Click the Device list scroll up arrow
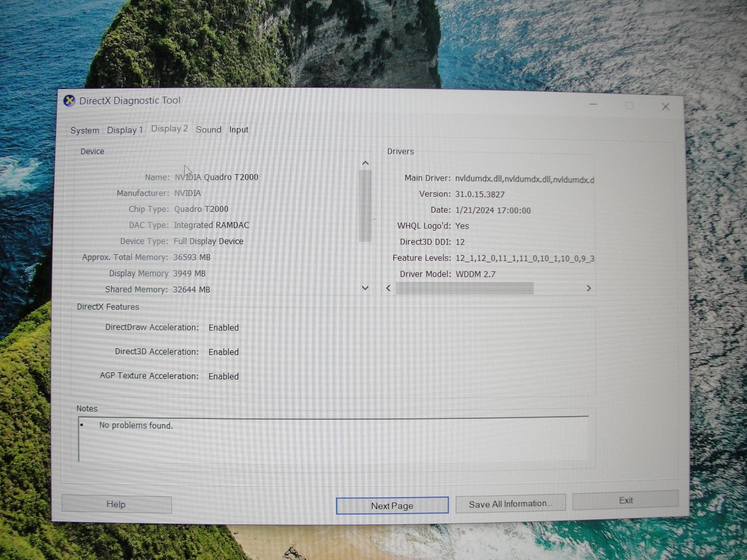Viewport: 747px width, 560px height. click(x=366, y=163)
